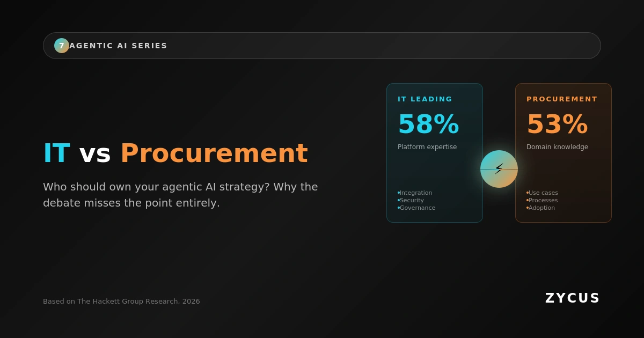Click the 58% statistic
Screen dimensions: 644x338
tap(428, 123)
